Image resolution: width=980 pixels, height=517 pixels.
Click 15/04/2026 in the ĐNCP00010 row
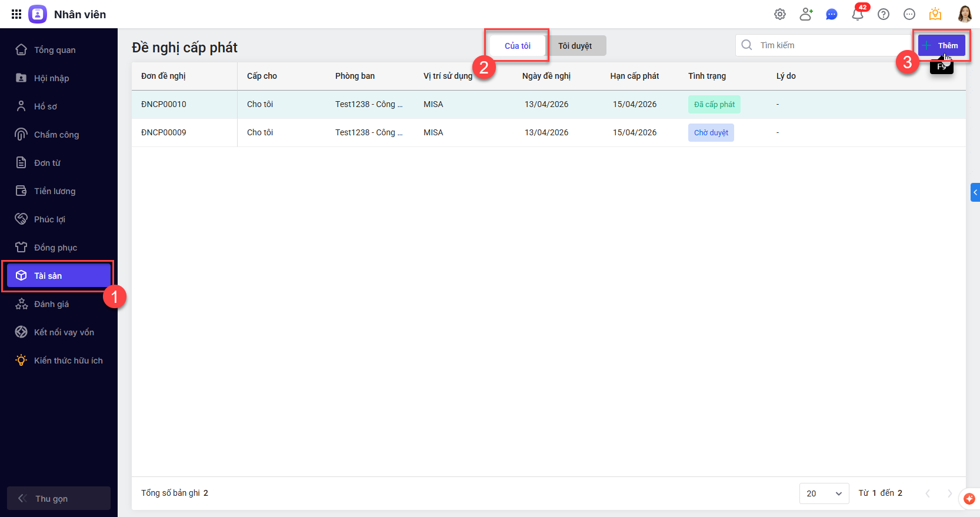(x=635, y=104)
